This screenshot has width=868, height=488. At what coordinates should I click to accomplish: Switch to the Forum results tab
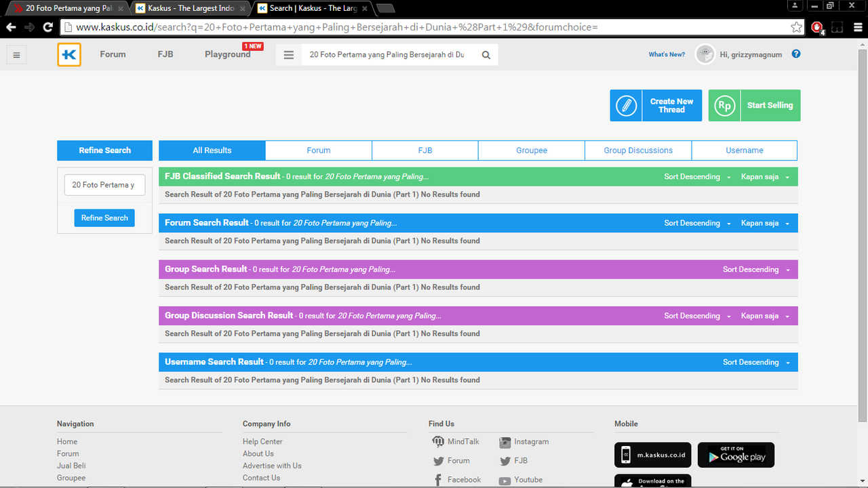319,150
